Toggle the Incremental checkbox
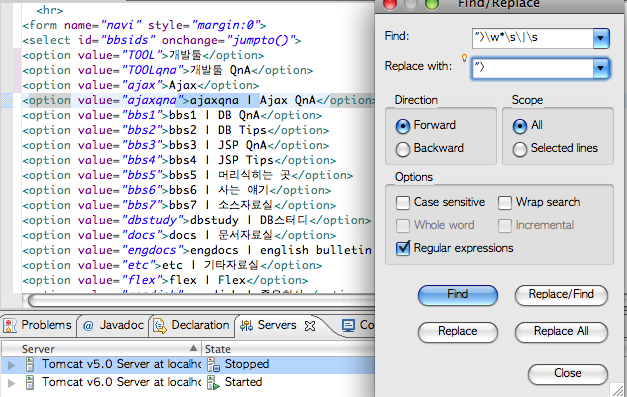The image size is (627, 397). pos(505,225)
